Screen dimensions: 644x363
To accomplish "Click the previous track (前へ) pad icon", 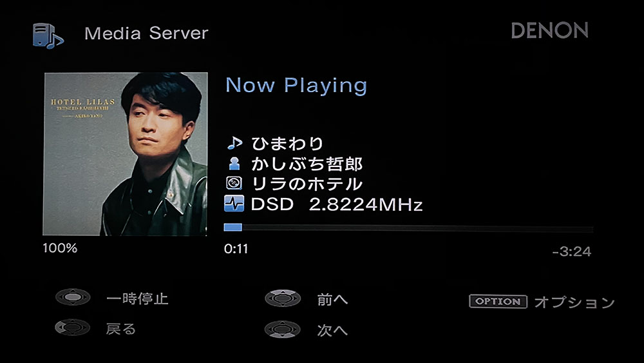I will [x=283, y=299].
